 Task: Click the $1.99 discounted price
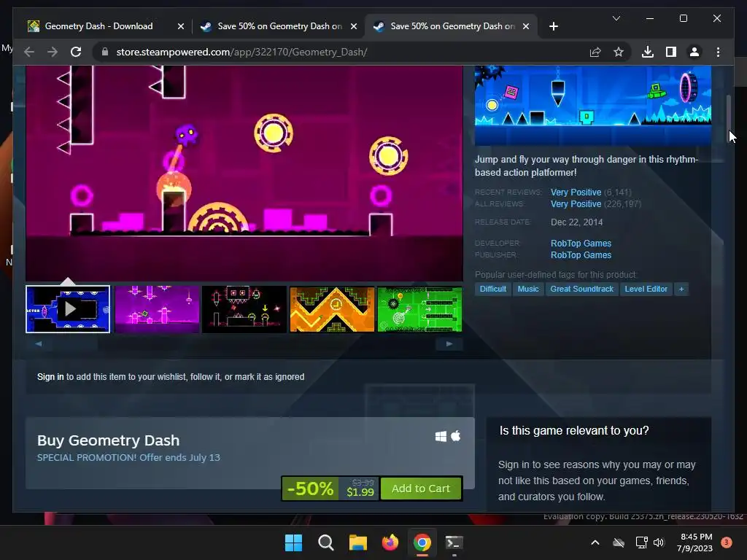click(360, 492)
